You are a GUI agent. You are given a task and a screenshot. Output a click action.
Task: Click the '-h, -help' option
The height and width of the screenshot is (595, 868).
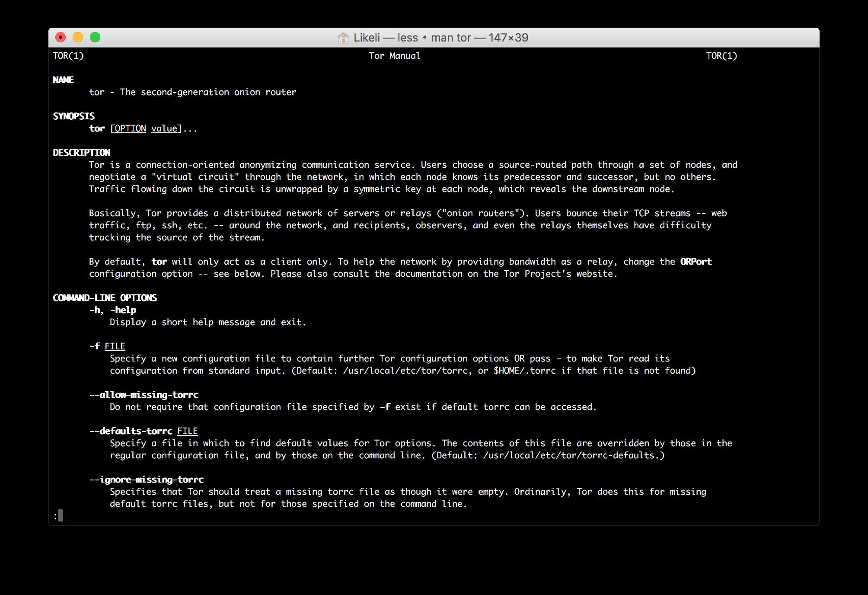pyautogui.click(x=113, y=310)
